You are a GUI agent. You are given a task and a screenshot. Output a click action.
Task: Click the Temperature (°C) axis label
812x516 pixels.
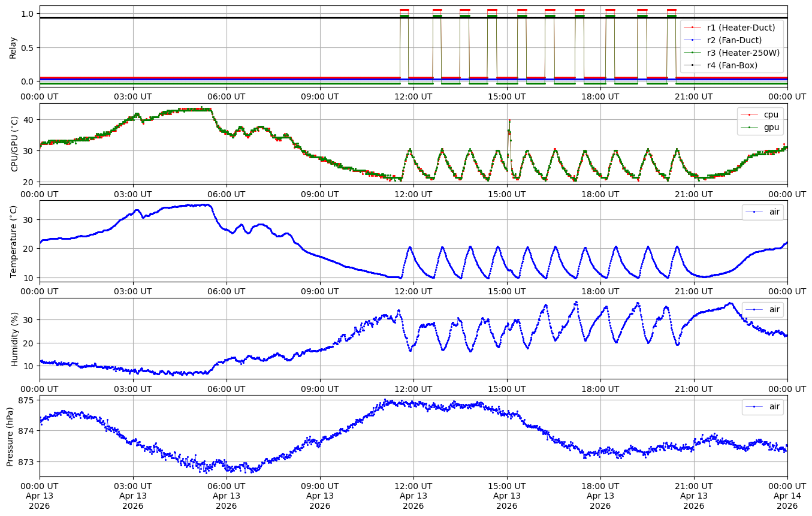(14, 241)
